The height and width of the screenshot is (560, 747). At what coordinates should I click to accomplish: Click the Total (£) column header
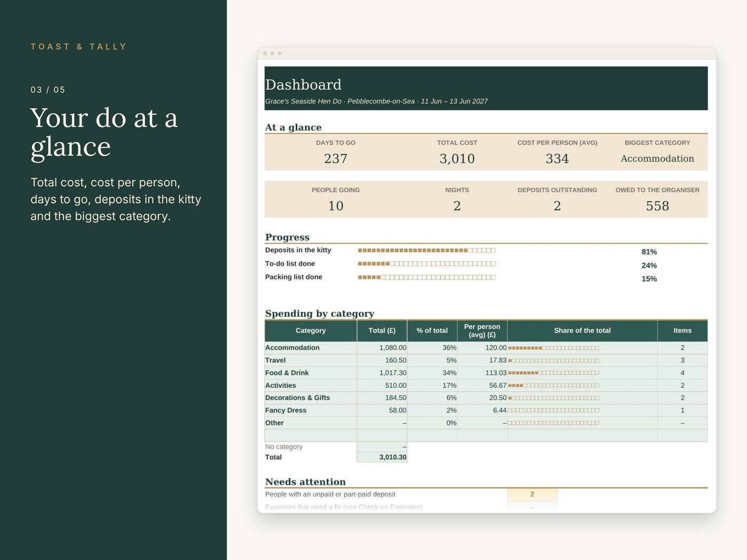tap(382, 331)
